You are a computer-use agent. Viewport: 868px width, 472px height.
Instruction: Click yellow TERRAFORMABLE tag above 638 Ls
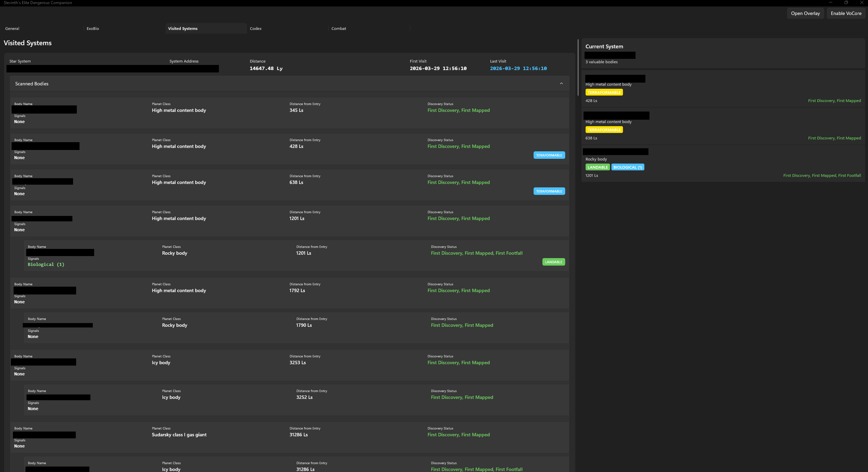click(x=604, y=130)
